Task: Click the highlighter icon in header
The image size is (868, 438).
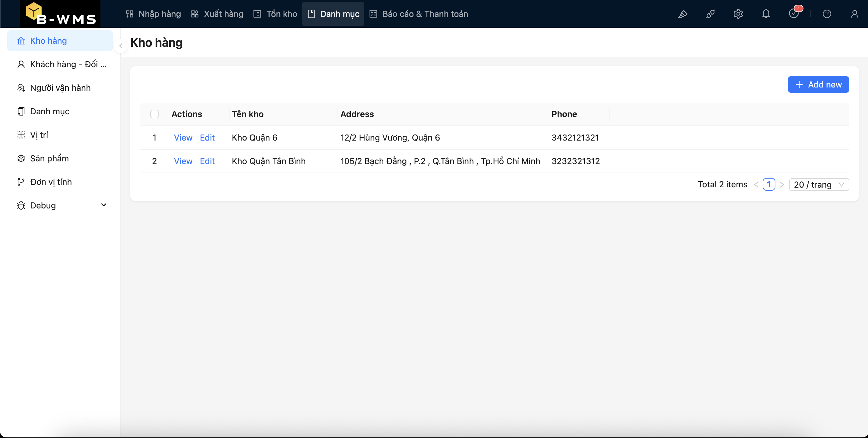Action: coord(683,14)
